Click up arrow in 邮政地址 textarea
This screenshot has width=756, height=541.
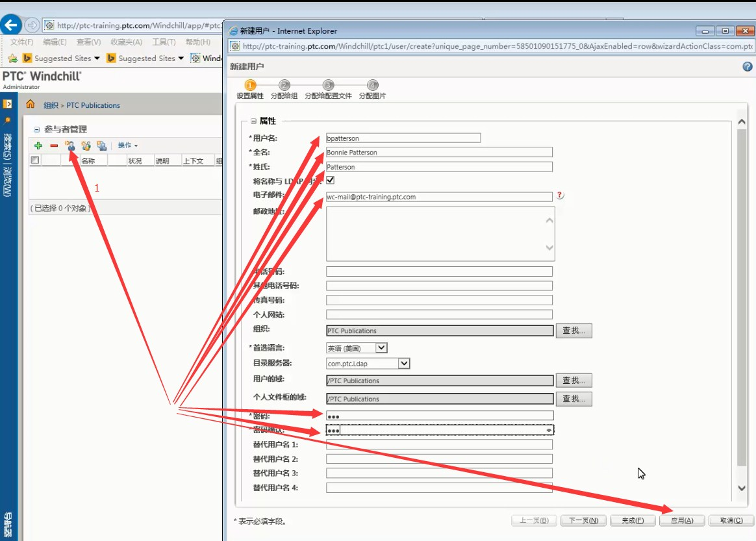pos(549,220)
